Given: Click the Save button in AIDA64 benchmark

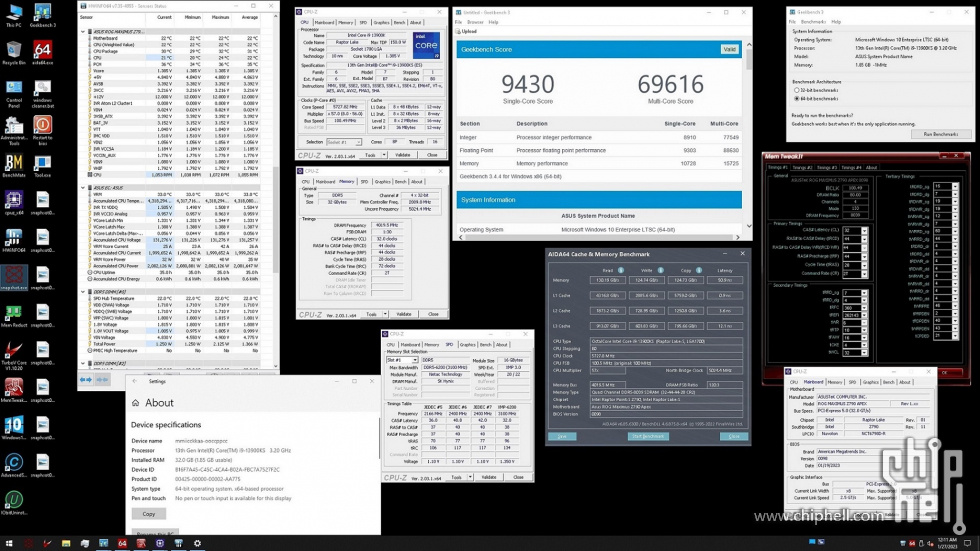Looking at the screenshot, I should (562, 436).
